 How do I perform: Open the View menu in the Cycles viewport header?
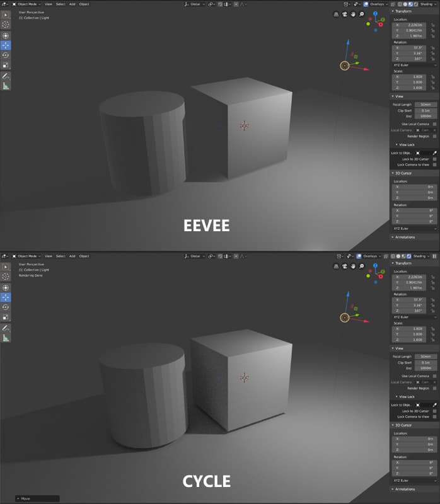(48, 256)
